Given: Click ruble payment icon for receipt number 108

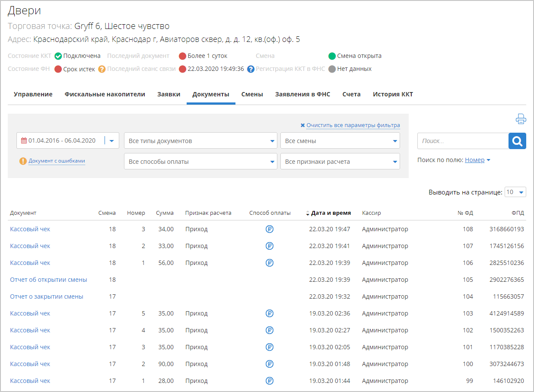Looking at the screenshot, I should (270, 229).
